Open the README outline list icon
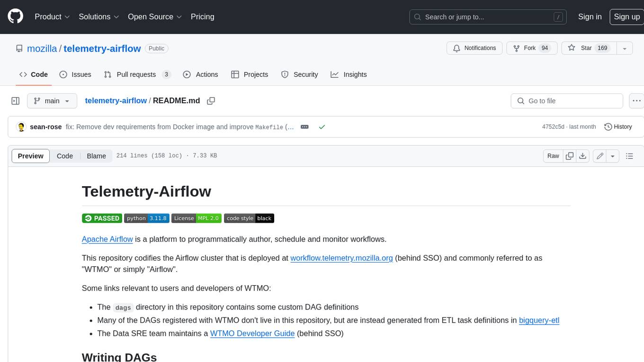 [x=629, y=156]
